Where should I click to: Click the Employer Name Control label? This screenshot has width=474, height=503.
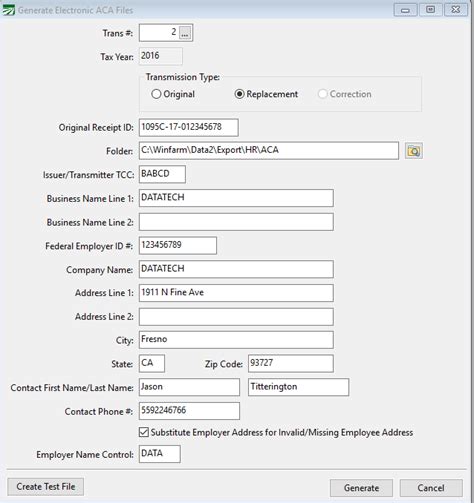(x=85, y=455)
